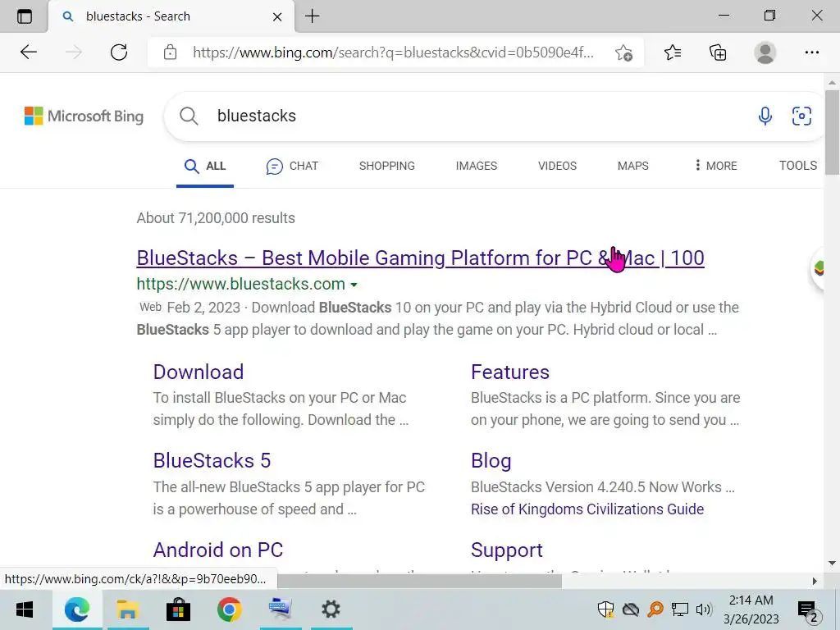This screenshot has height=630, width=840.
Task: Open the Download sitelink
Action: click(199, 372)
